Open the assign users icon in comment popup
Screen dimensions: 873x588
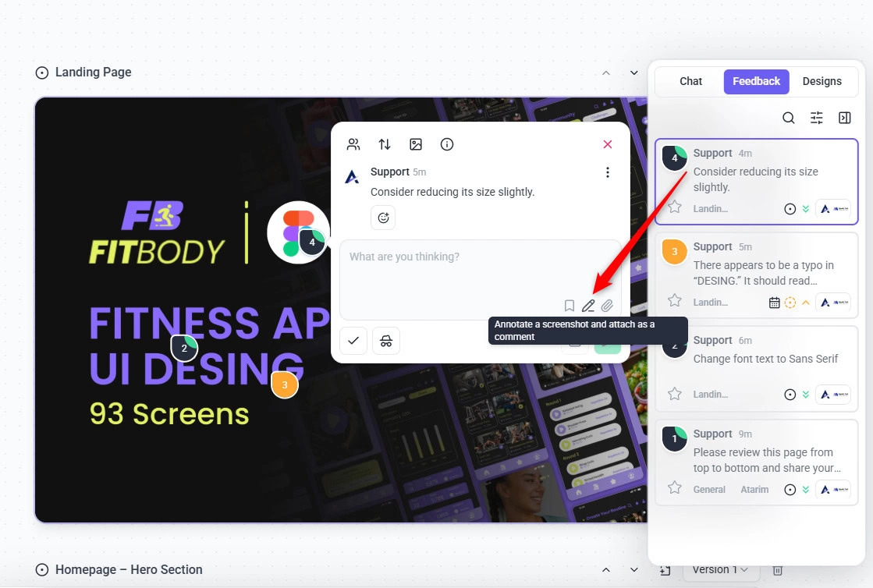coord(353,144)
